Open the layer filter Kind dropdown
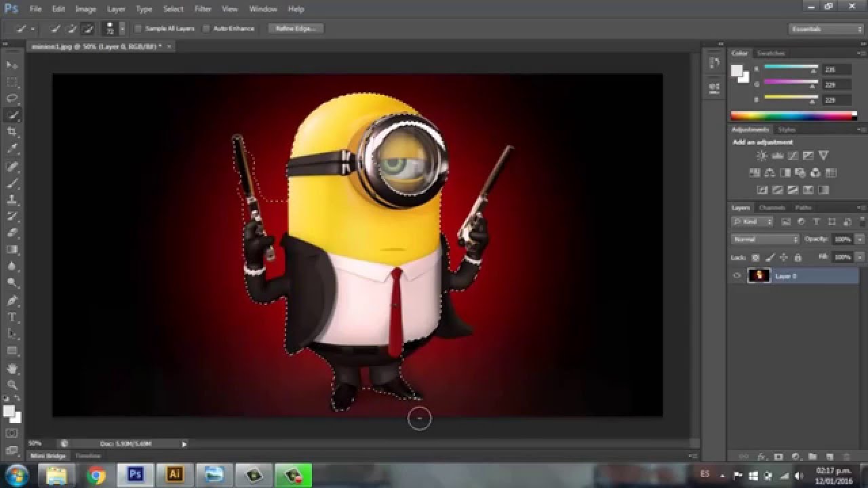The height and width of the screenshot is (488, 868). tap(753, 222)
